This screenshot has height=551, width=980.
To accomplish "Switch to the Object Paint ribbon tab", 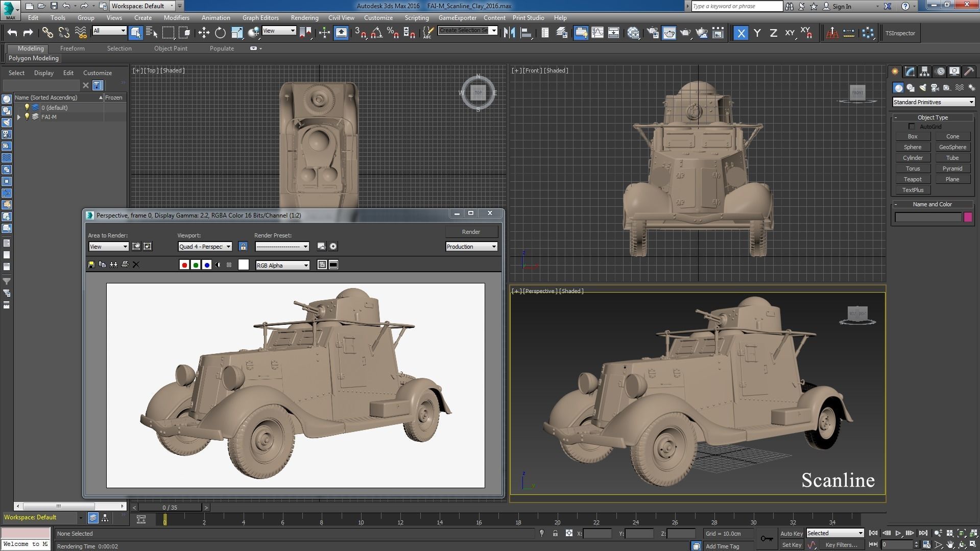I will pos(171,49).
